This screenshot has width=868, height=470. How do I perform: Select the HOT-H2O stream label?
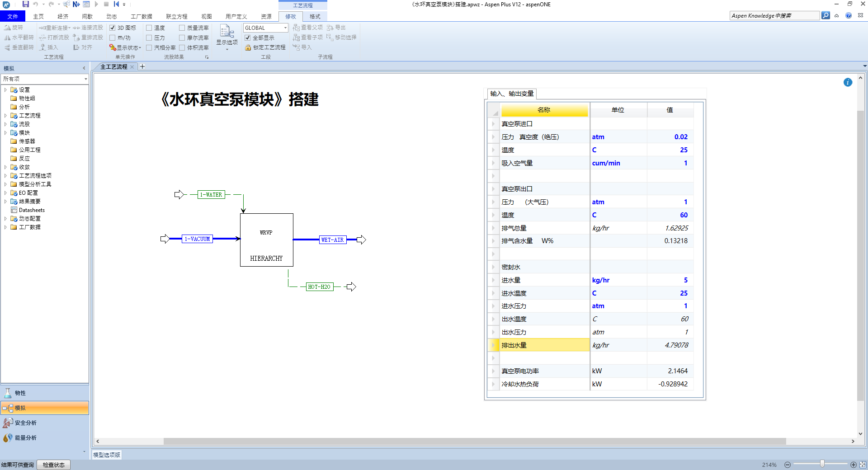click(x=319, y=287)
